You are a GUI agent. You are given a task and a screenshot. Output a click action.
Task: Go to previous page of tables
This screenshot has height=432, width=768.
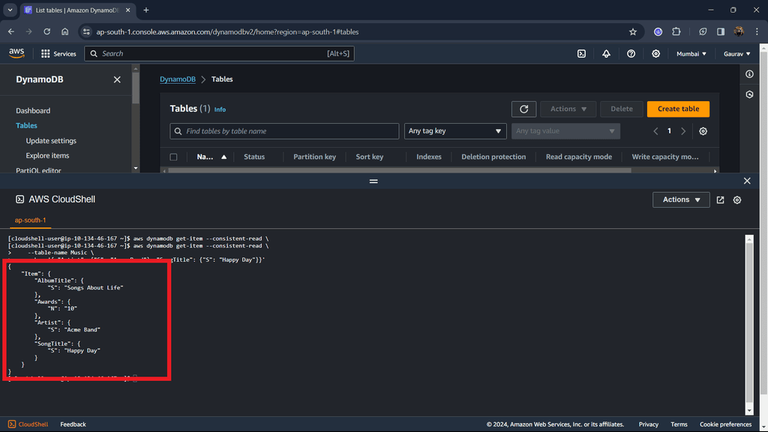(x=655, y=131)
